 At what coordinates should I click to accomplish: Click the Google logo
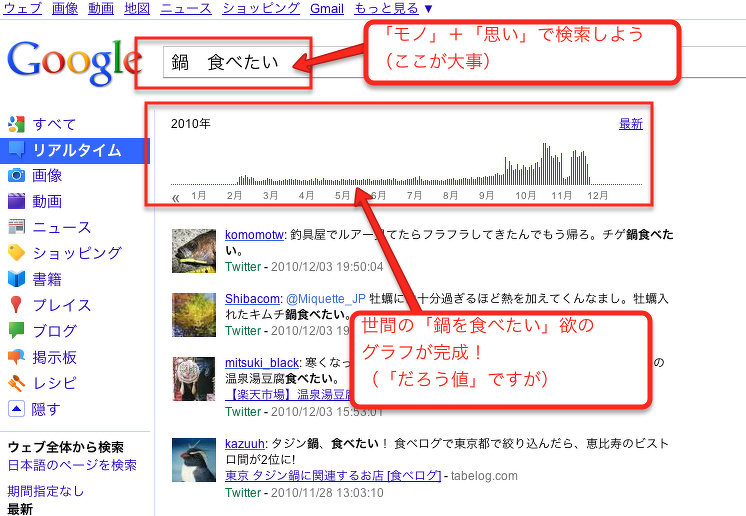point(74,62)
